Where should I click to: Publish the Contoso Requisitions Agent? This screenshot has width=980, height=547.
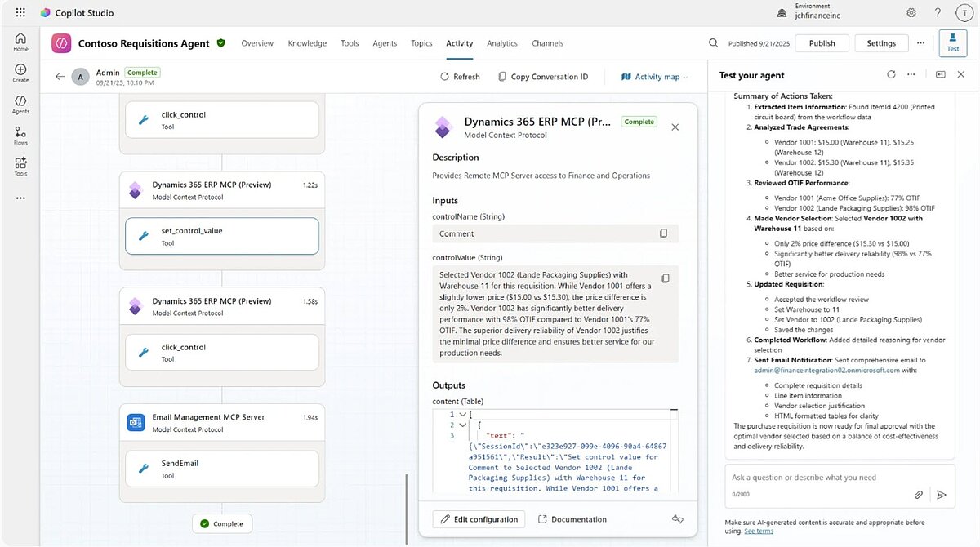[821, 42]
